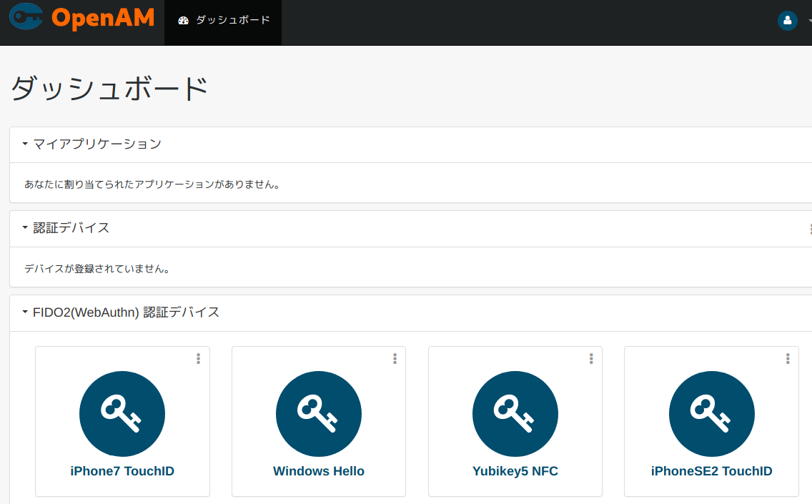This screenshot has width=812, height=504.
Task: Click the OpenAM key logo
Action: [26, 17]
